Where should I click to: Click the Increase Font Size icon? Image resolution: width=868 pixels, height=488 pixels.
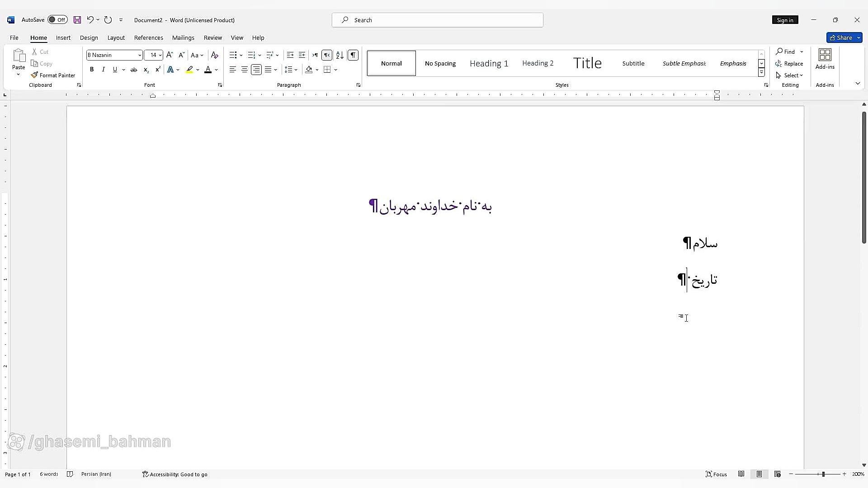click(170, 55)
